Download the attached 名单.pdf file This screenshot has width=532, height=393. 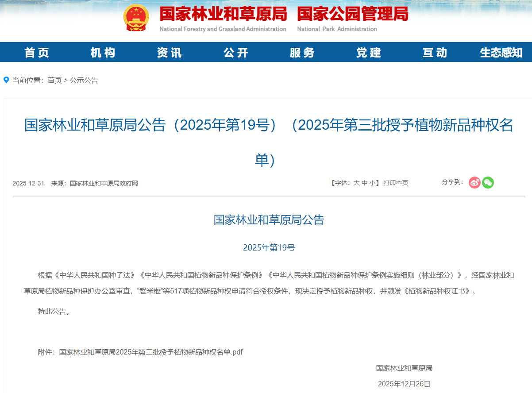click(x=151, y=352)
